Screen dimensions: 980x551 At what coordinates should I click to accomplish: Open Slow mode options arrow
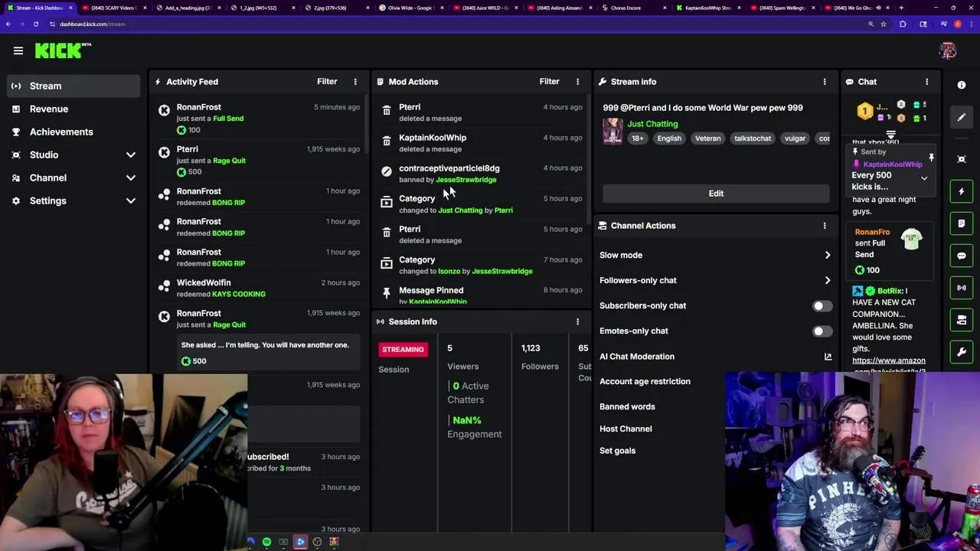(x=827, y=256)
